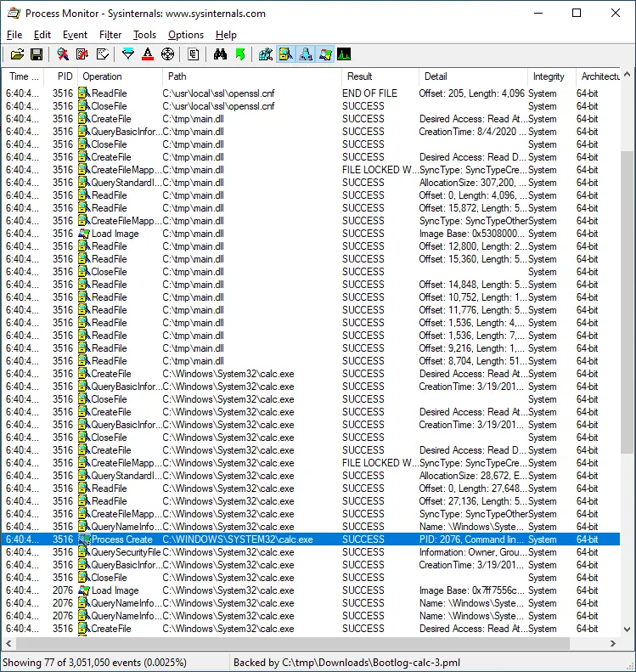The image size is (636, 672).
Task: Open the Edit menu
Action: [x=42, y=35]
